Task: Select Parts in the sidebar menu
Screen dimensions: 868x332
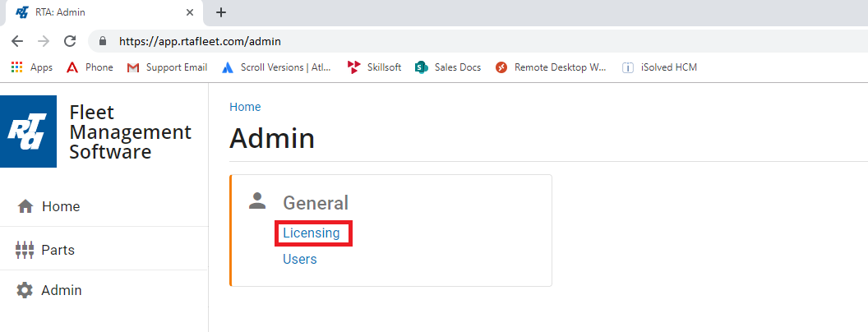Action: [58, 250]
